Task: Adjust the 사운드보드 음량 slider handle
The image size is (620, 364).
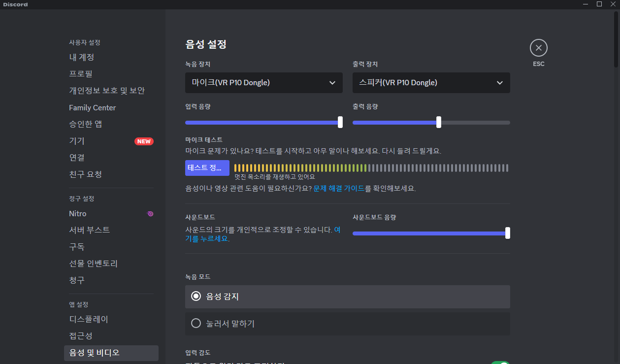Action: point(508,233)
